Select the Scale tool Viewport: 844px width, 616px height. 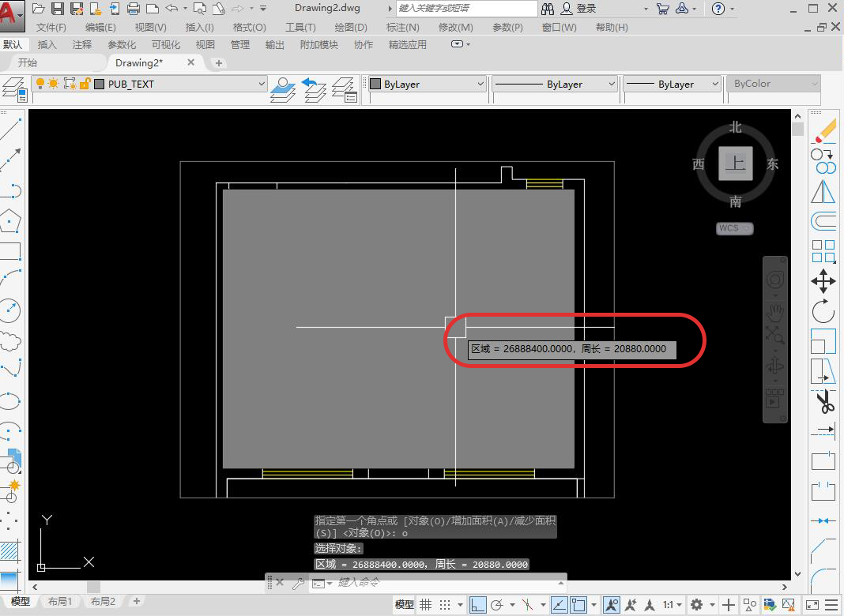pos(823,341)
